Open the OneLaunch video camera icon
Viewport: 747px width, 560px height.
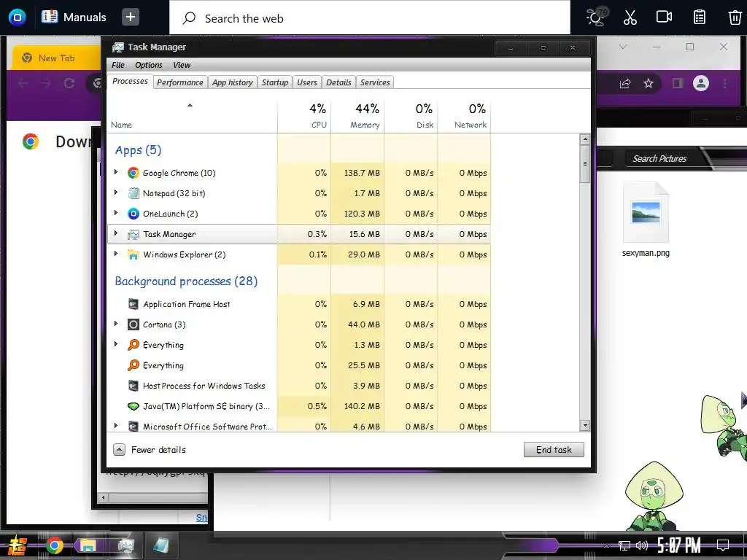coord(664,17)
